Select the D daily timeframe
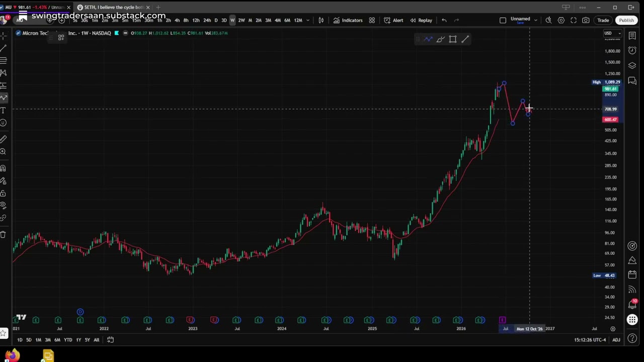This screenshot has height=362, width=644. tap(216, 20)
